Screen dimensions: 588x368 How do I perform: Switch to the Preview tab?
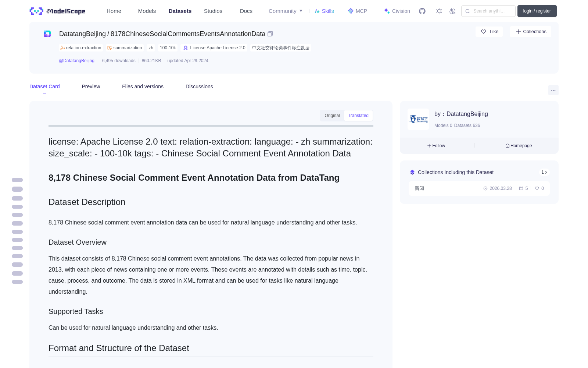(x=91, y=86)
